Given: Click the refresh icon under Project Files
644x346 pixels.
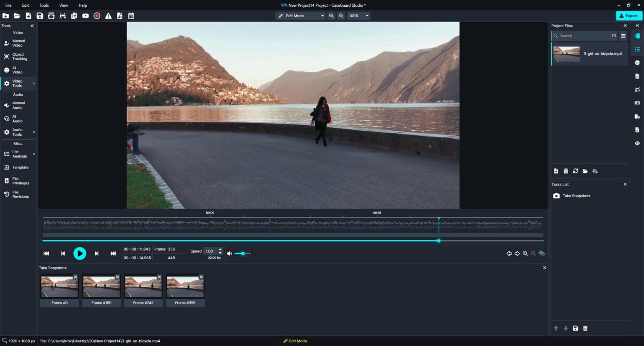Looking at the screenshot, I should coord(575,171).
